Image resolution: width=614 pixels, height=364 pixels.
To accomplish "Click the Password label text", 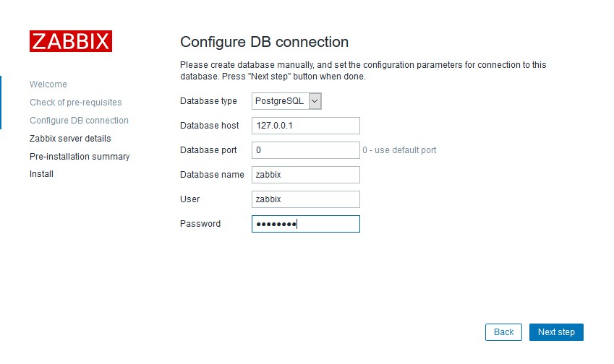I will pos(200,224).
